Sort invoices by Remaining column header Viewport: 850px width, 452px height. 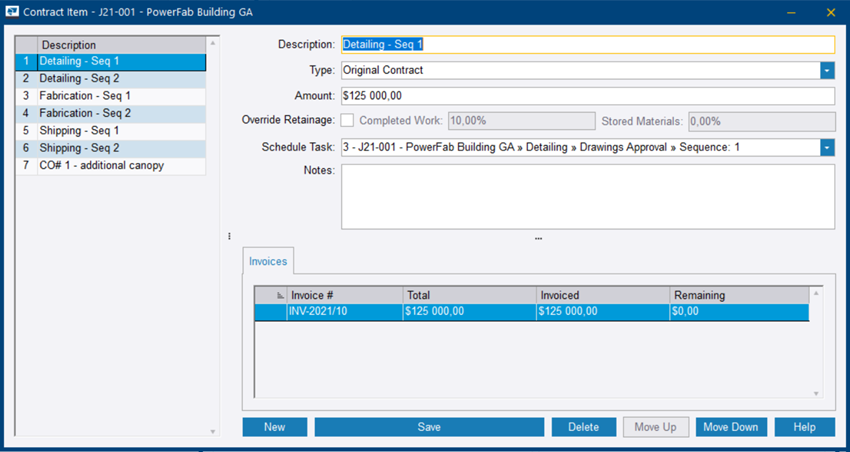click(738, 296)
